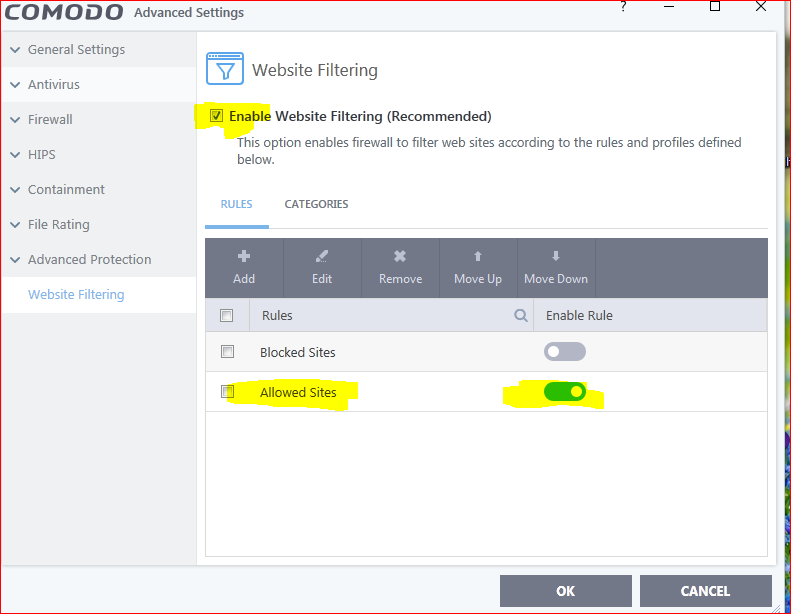Image resolution: width=791 pixels, height=614 pixels.
Task: Click the Move Up arrow icon
Action: pyautogui.click(x=478, y=256)
